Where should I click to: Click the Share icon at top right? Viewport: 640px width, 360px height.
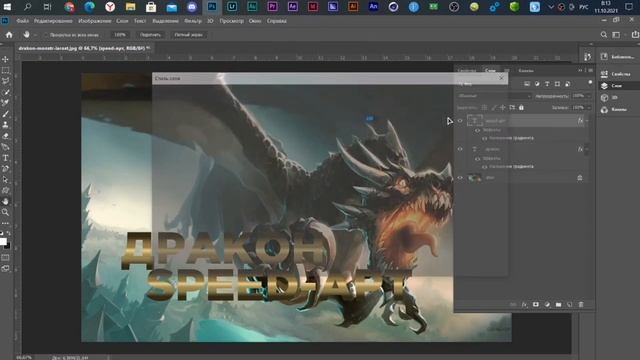pos(635,35)
